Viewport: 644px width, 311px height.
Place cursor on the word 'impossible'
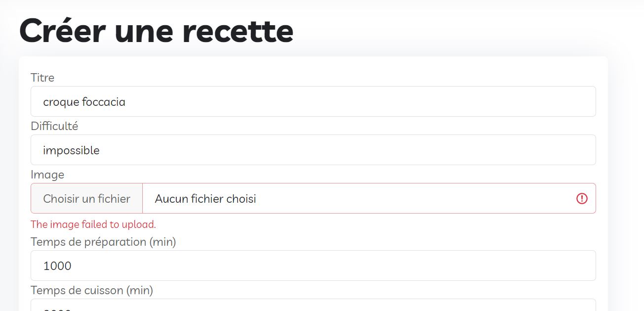point(71,150)
